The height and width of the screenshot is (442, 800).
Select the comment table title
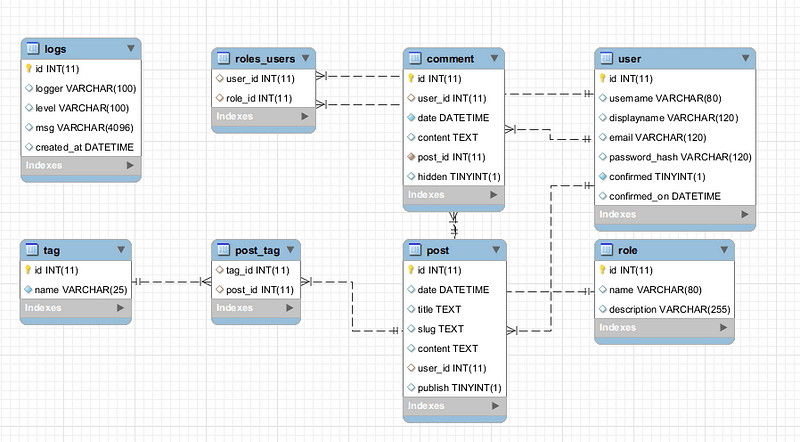[x=450, y=59]
